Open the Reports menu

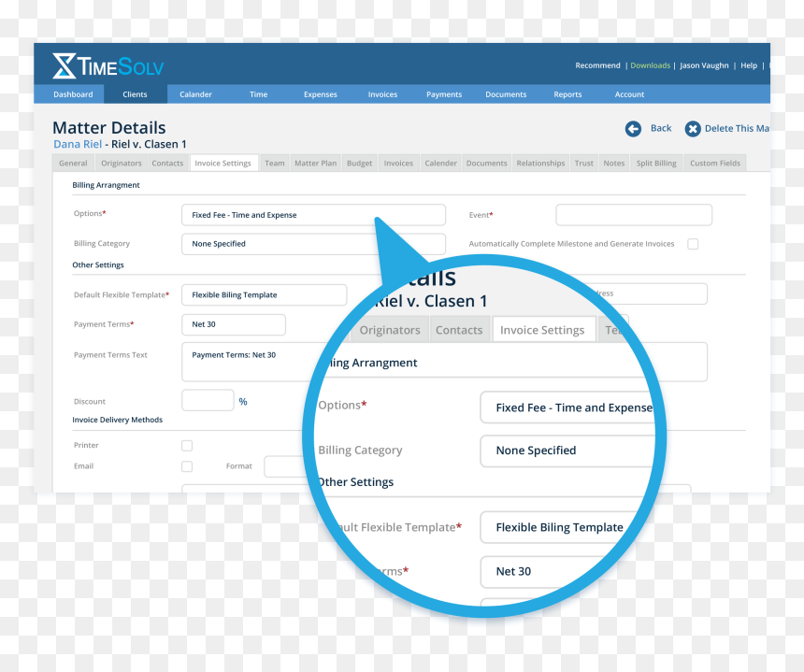pyautogui.click(x=567, y=94)
